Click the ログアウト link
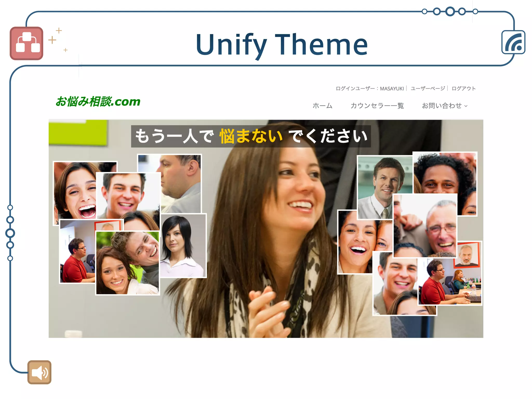 464,88
